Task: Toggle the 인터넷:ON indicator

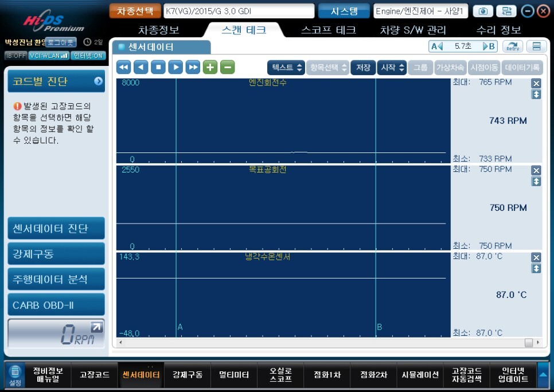Action: [88, 56]
